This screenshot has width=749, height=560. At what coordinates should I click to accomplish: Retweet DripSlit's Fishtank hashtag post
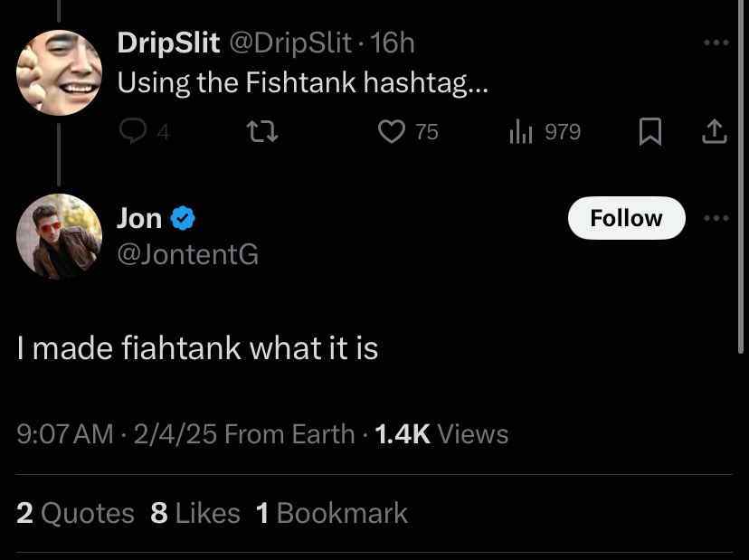(x=261, y=132)
